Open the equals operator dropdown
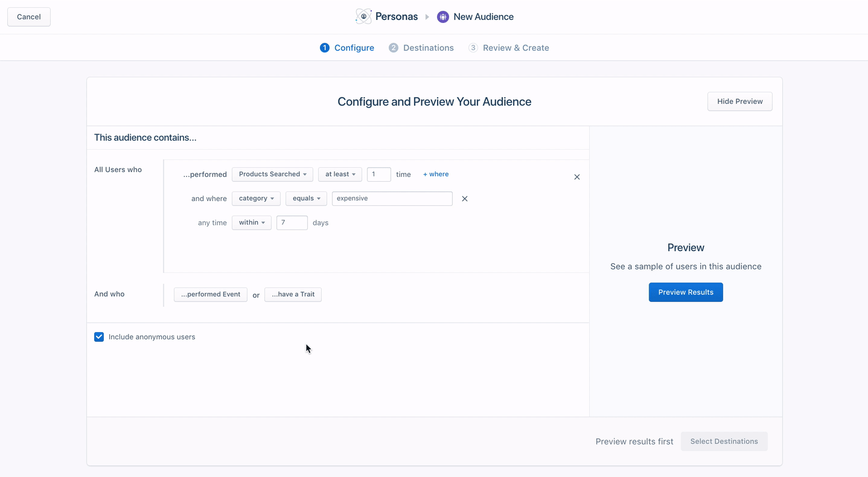The height and width of the screenshot is (477, 868). pyautogui.click(x=306, y=199)
